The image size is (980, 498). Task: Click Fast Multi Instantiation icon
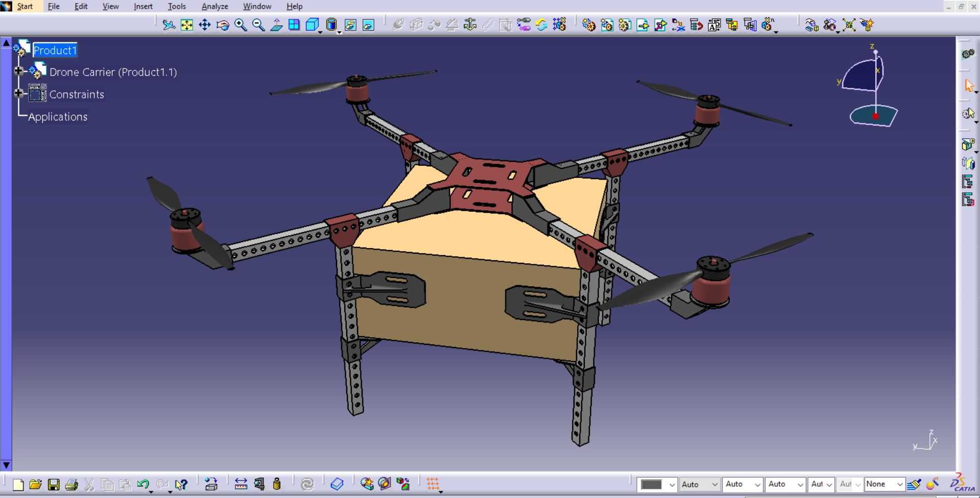[768, 24]
